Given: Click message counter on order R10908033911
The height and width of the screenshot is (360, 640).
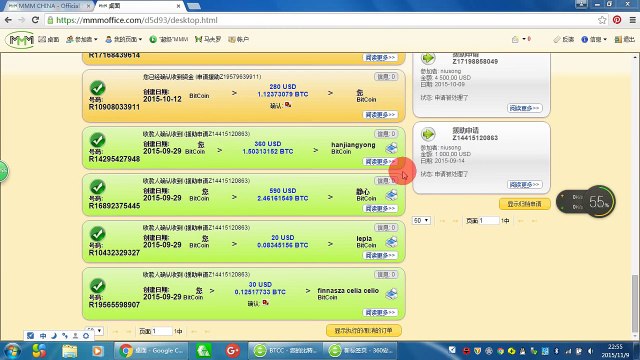Looking at the screenshot, I should [386, 77].
